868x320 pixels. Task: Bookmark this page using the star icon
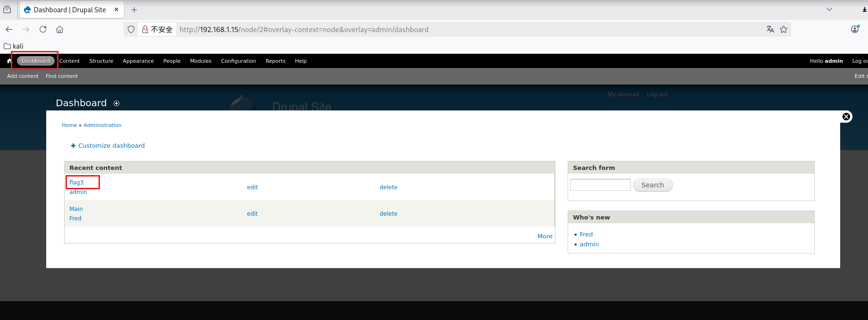(784, 29)
